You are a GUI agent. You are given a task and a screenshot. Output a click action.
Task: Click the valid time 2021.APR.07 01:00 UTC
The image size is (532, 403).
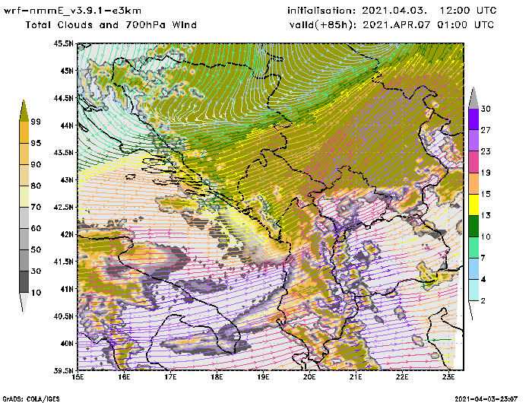click(x=429, y=25)
